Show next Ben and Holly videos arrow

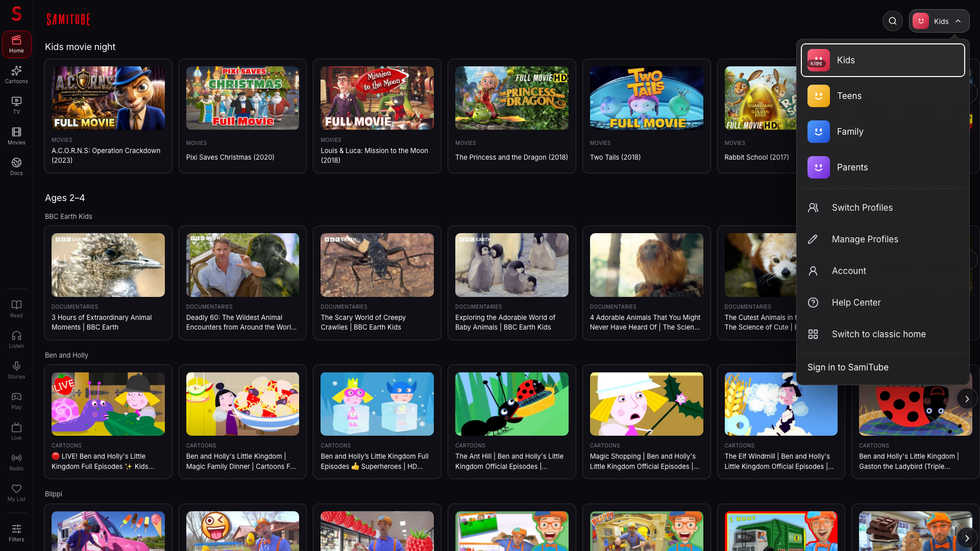967,399
